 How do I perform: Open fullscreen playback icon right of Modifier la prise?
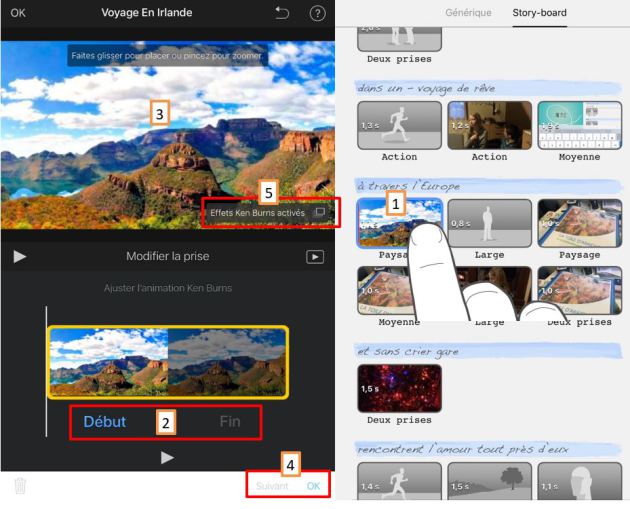[315, 257]
